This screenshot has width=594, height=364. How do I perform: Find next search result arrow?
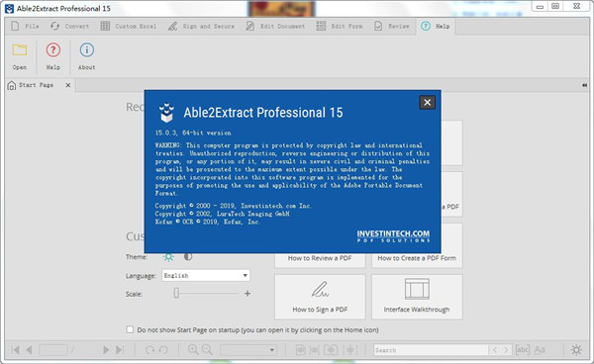506,350
